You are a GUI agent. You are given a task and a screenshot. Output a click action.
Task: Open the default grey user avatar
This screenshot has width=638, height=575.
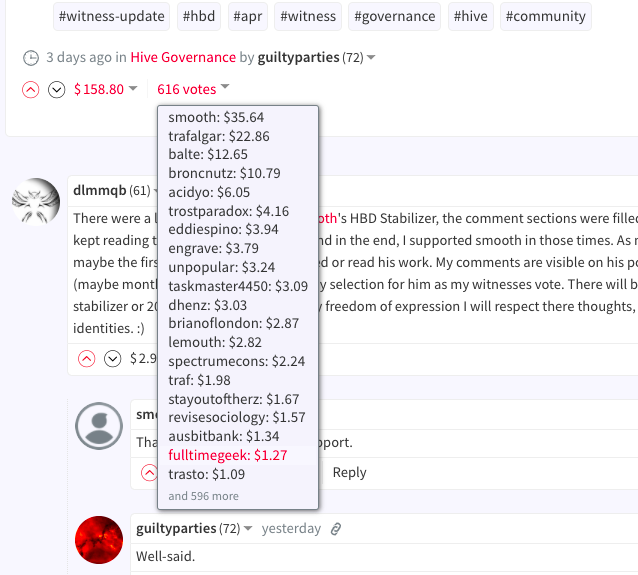click(99, 426)
